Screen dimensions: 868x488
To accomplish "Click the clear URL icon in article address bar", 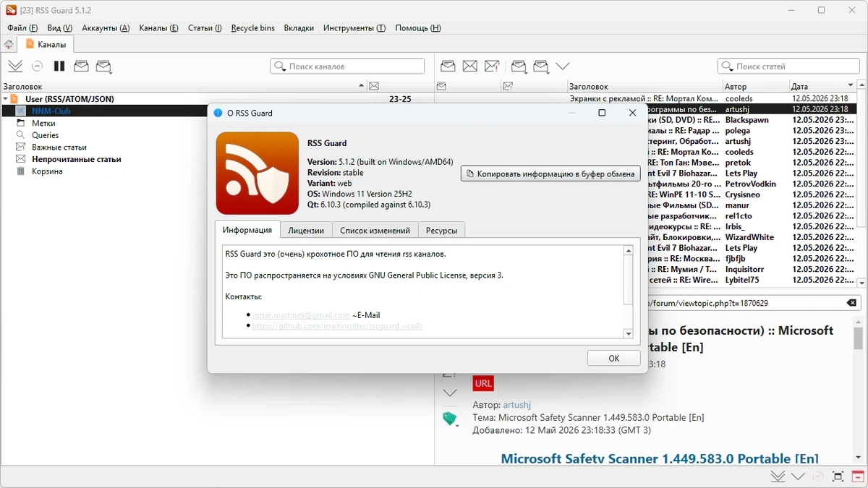I will [x=851, y=303].
